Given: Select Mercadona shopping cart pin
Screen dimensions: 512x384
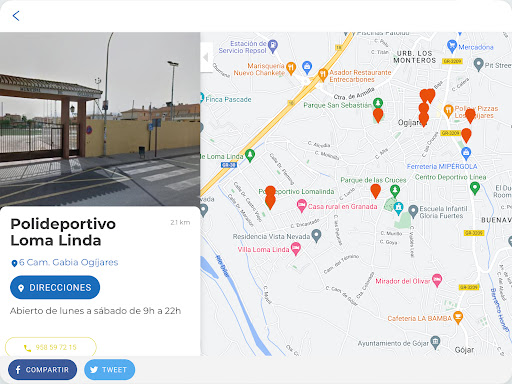Looking at the screenshot, I should [x=452, y=46].
